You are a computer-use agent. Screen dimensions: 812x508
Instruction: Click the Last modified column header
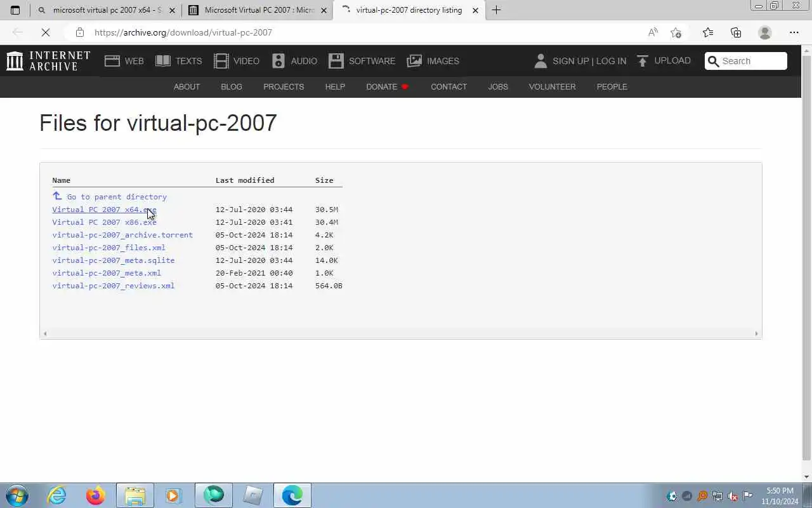245,180
